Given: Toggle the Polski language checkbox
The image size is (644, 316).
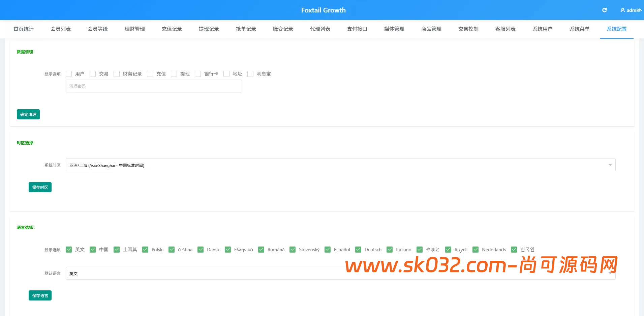Looking at the screenshot, I should point(145,250).
